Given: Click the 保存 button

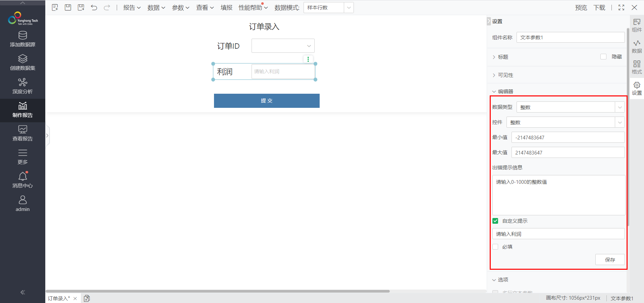Looking at the screenshot, I should click(x=610, y=260).
